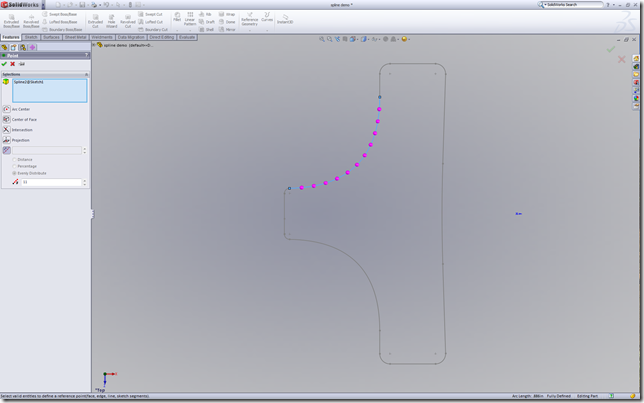
Task: Click the number of reference points field
Action: point(51,182)
